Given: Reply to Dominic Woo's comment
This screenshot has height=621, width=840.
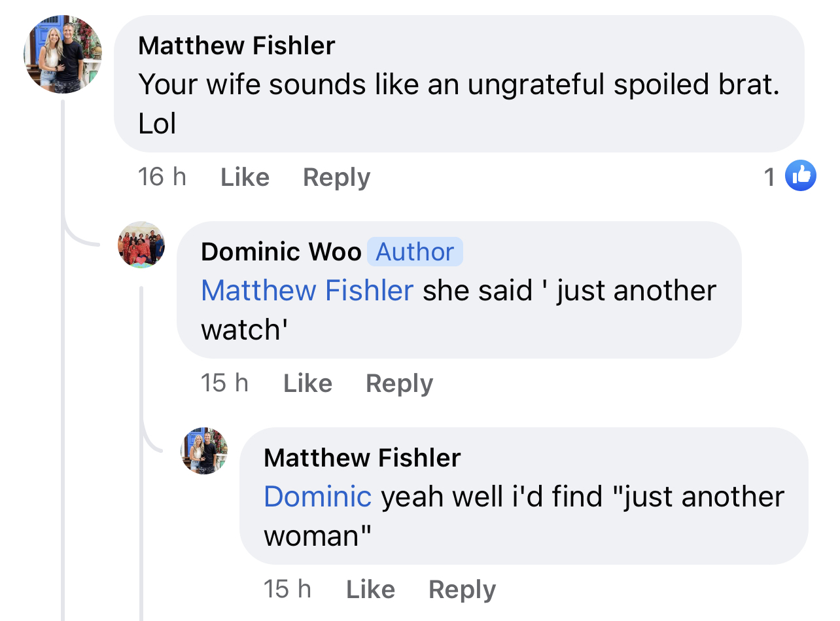Looking at the screenshot, I should (399, 383).
